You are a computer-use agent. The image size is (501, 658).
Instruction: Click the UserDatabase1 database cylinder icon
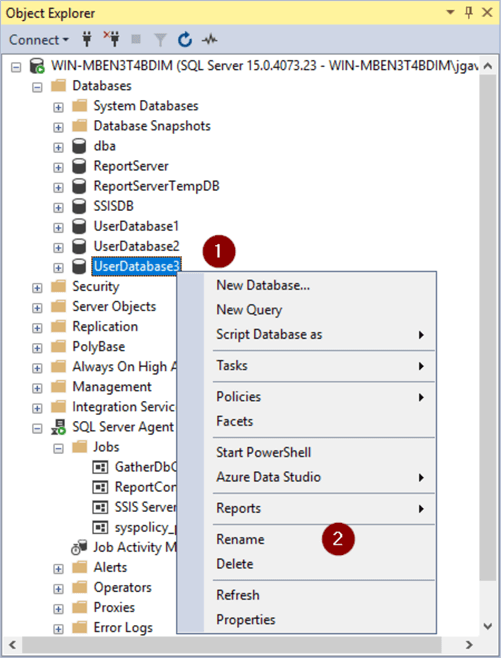[79, 226]
